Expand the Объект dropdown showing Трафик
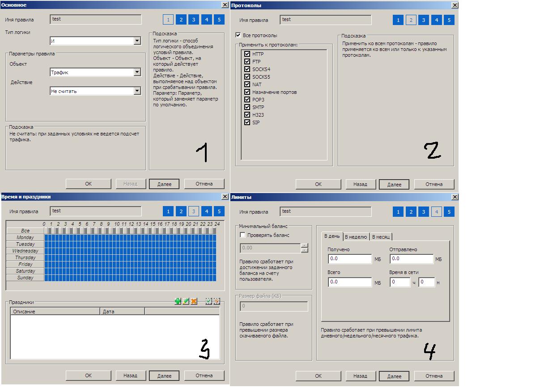Screen dimensions: 544x392 point(137,72)
